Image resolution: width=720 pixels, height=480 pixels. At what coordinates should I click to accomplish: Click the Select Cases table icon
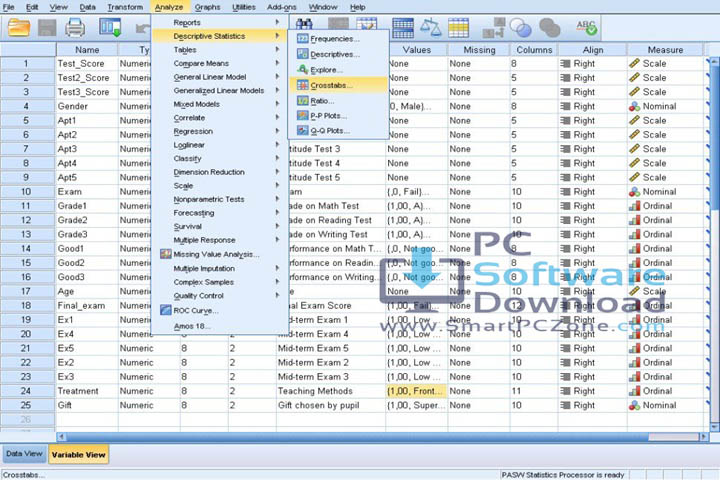458,28
